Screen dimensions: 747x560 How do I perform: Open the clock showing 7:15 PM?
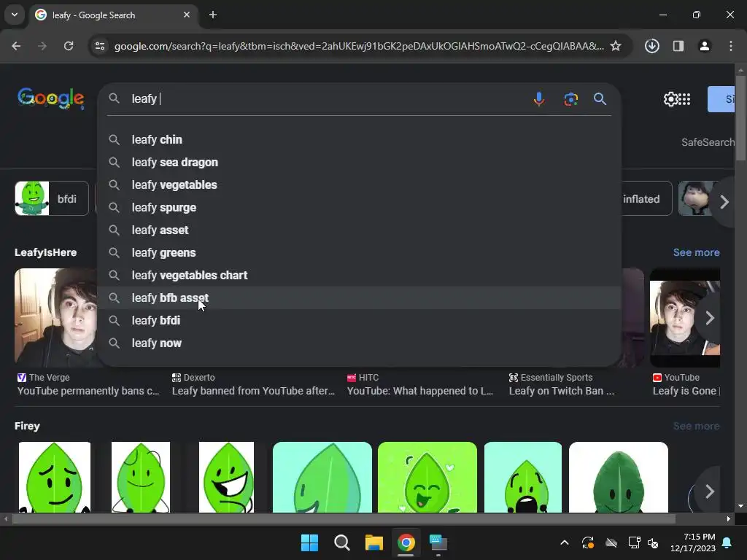click(x=693, y=542)
